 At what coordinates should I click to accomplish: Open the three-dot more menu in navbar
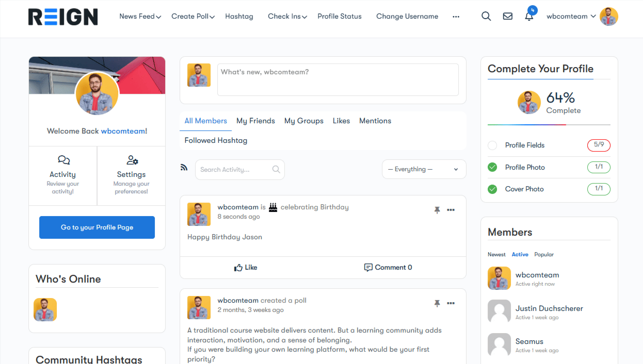point(456,16)
